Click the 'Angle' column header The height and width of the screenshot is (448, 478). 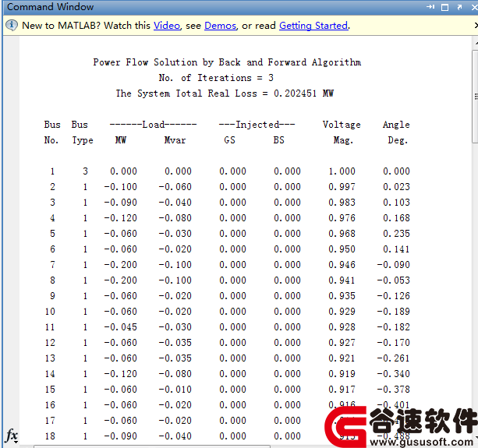(396, 125)
